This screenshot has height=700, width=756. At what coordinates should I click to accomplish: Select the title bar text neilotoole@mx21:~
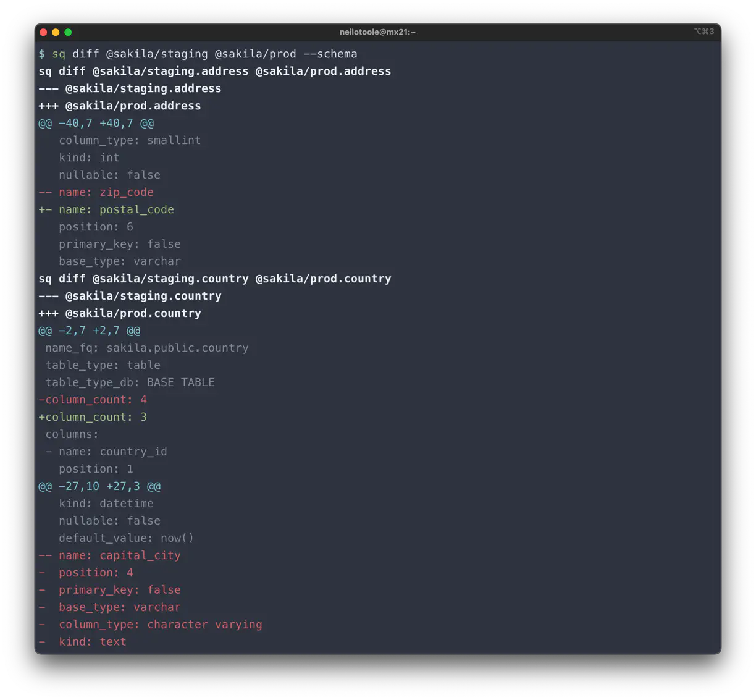tap(377, 32)
